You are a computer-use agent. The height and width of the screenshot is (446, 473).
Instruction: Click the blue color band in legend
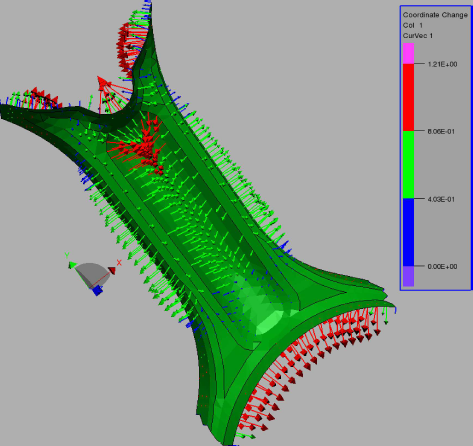pyautogui.click(x=408, y=232)
